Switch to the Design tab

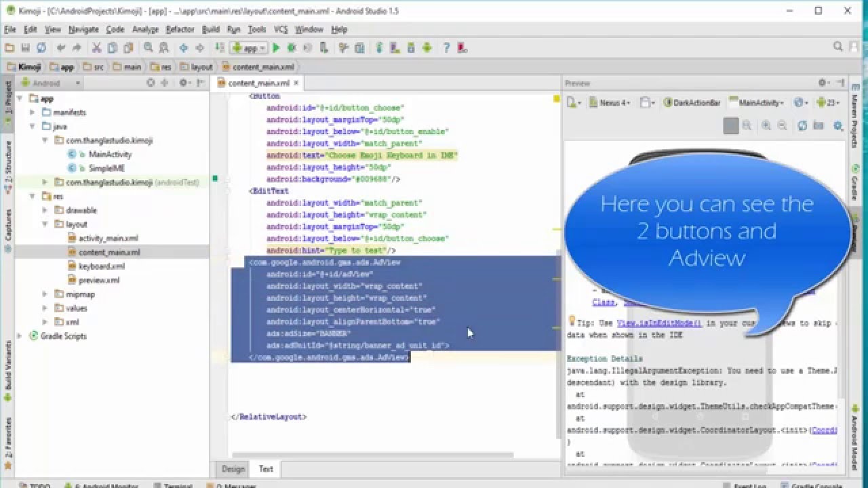[x=233, y=469]
